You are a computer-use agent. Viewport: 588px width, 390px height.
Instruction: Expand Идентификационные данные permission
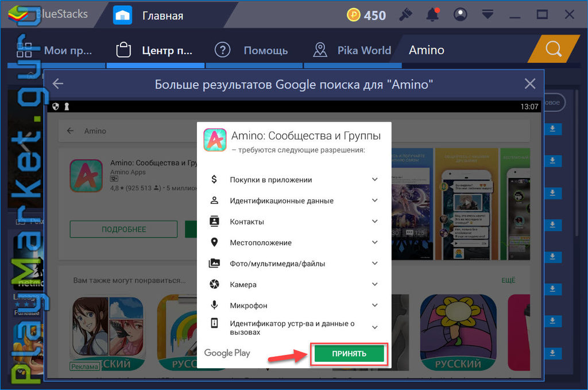pos(374,200)
